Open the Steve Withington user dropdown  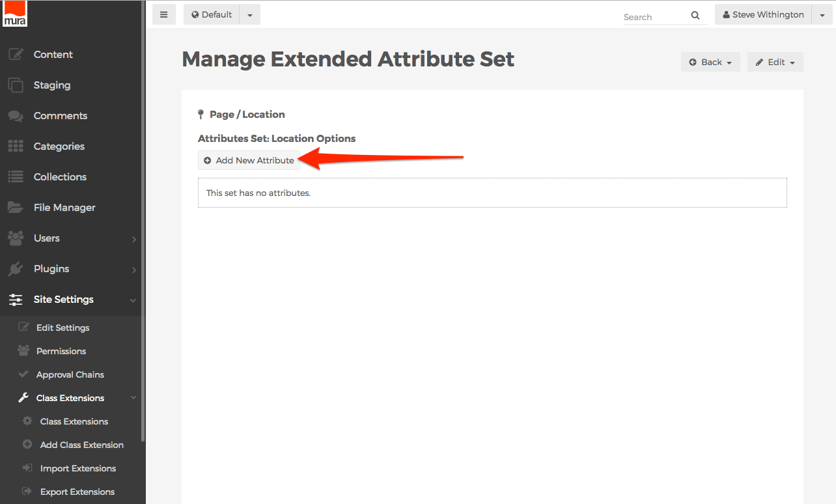pos(822,15)
